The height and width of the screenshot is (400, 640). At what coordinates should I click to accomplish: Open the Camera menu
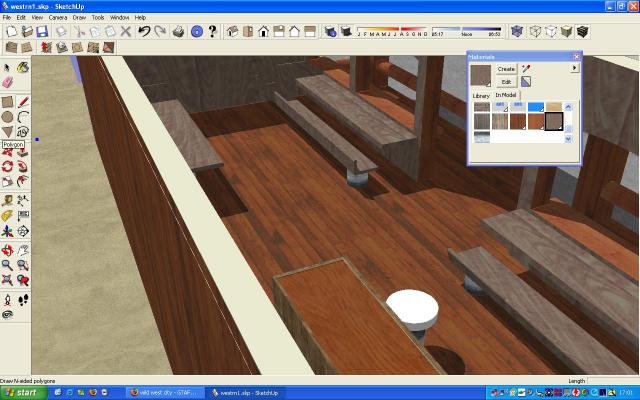[58, 17]
